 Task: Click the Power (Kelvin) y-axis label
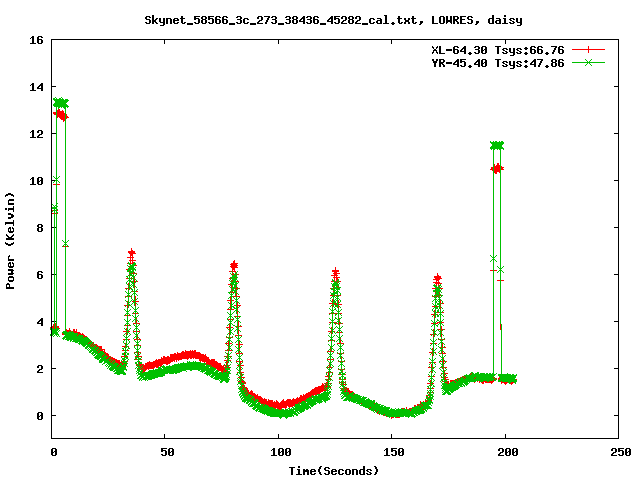click(x=10, y=241)
